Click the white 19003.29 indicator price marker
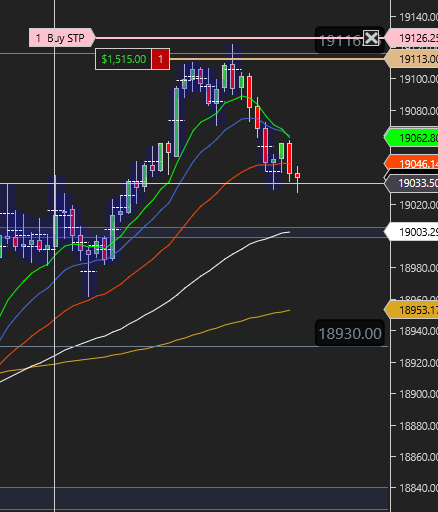The image size is (438, 512). [x=411, y=232]
